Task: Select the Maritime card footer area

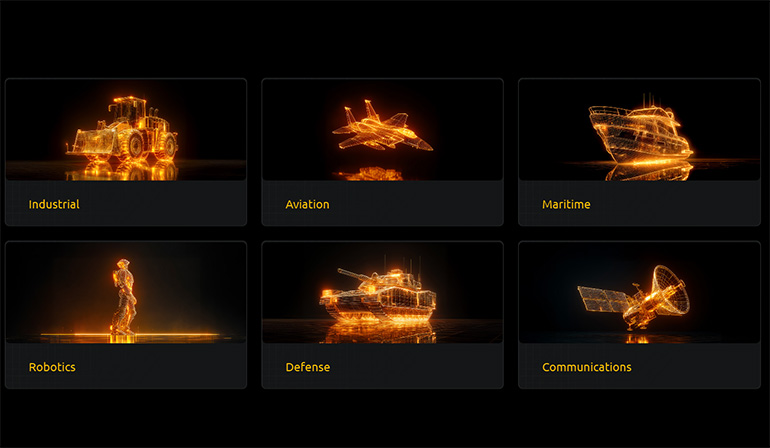Action: (639, 203)
